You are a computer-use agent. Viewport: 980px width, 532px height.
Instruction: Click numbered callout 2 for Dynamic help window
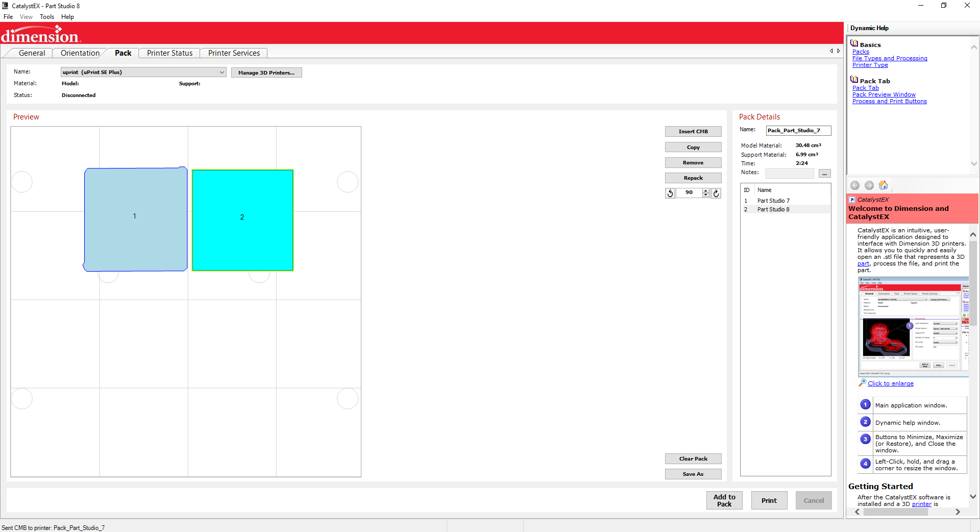point(866,422)
